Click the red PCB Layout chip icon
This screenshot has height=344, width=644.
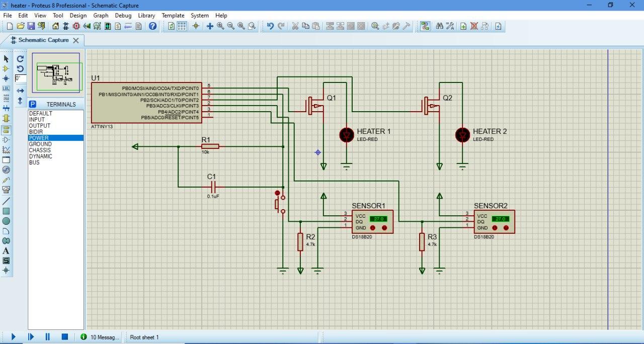point(76,26)
